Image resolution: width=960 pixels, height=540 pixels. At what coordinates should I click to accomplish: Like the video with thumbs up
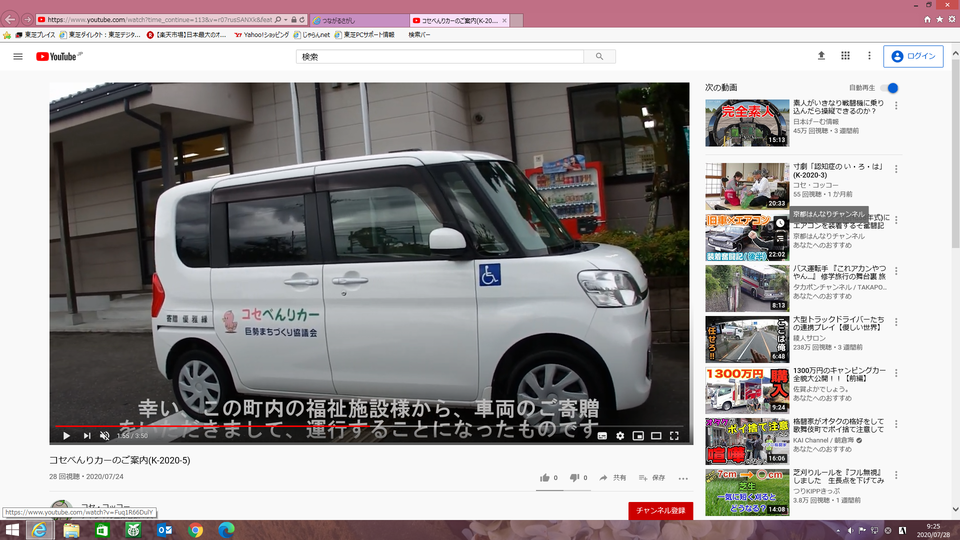(x=549, y=478)
